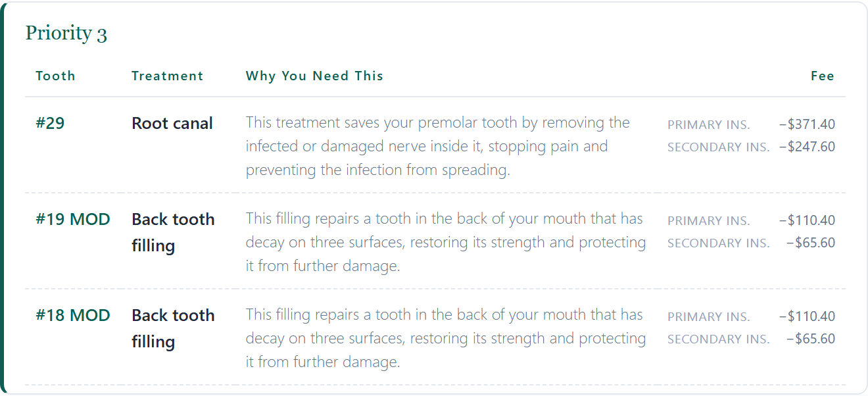The width and height of the screenshot is (868, 396).
Task: Click the Priority 3 heading
Action: (66, 33)
